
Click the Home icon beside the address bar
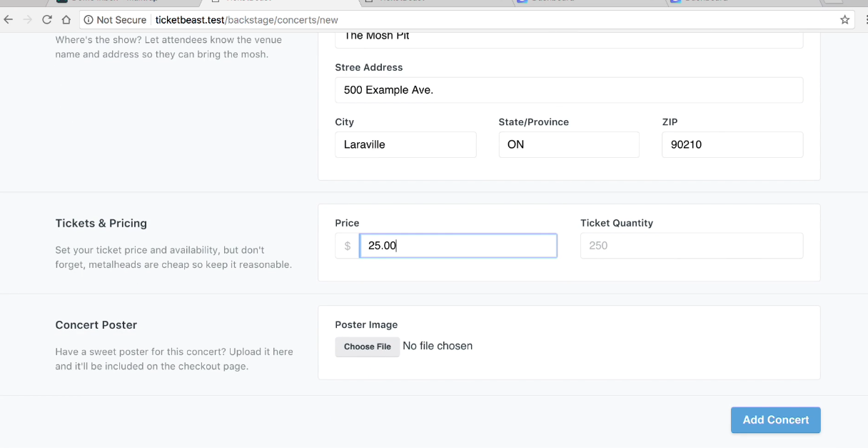click(x=65, y=19)
